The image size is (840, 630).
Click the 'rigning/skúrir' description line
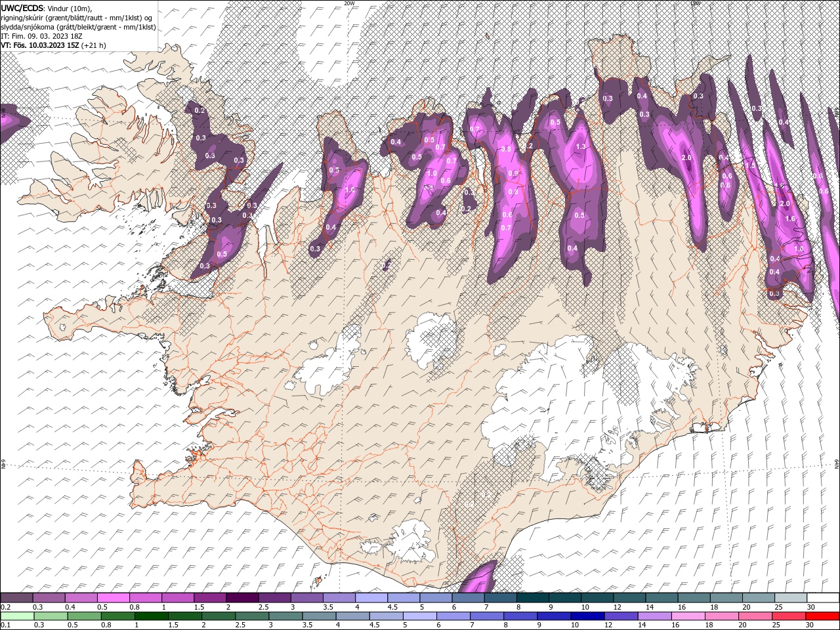[x=76, y=18]
